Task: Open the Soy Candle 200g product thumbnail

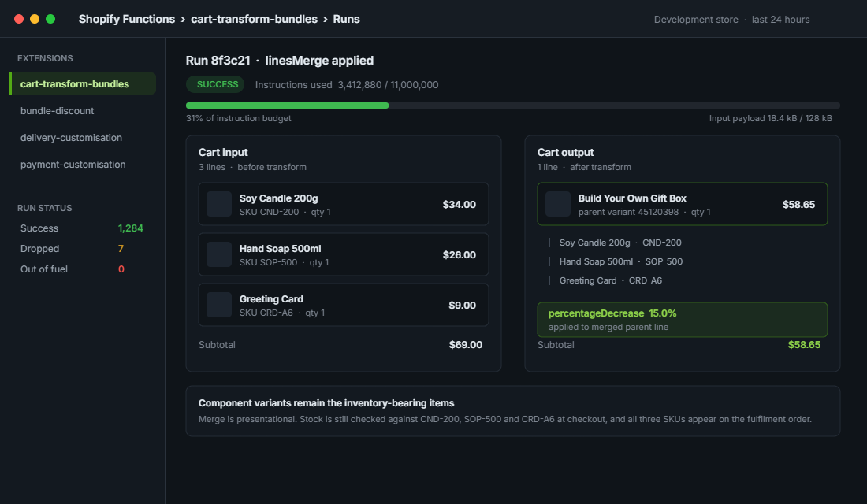Action: point(219,204)
